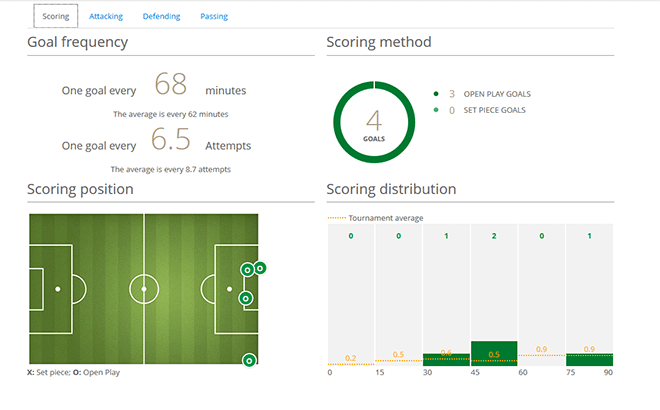Open the Defending tab
660x410 pixels.
tap(161, 17)
